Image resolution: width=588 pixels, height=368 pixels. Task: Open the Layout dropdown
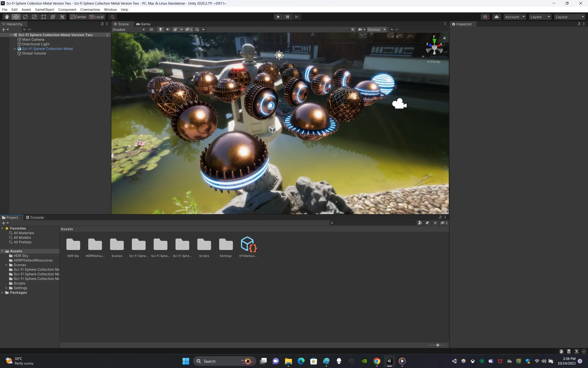[x=570, y=17]
